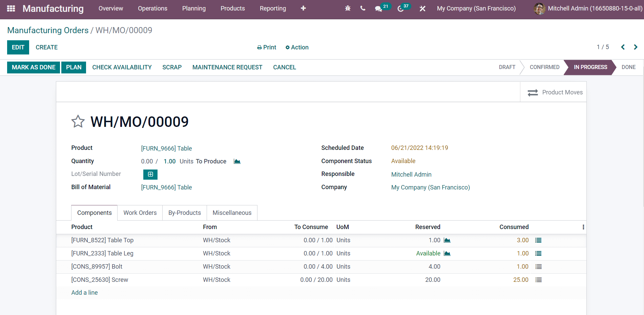Viewport: 644px width, 315px height.
Task: Click Manufacturing app title
Action: pos(53,8)
